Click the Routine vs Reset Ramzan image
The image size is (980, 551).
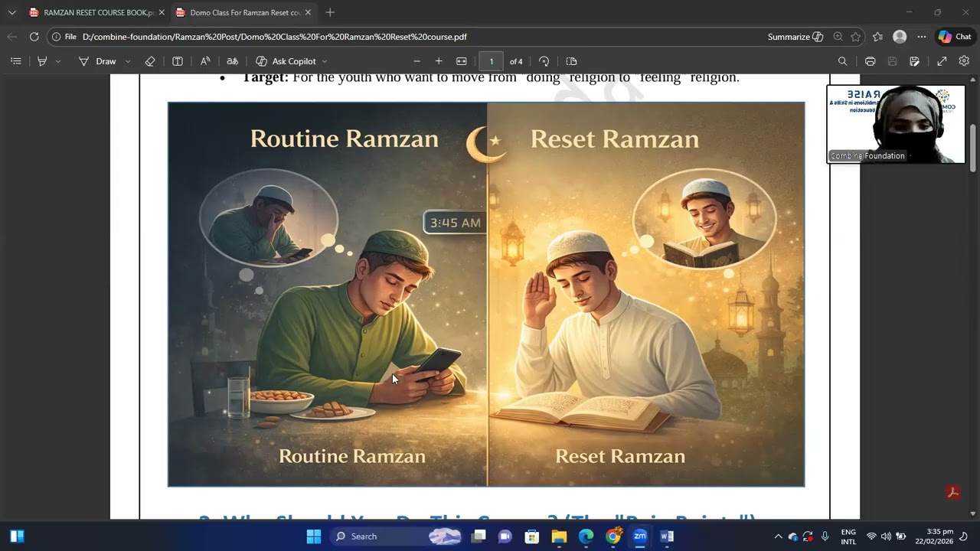(x=486, y=295)
